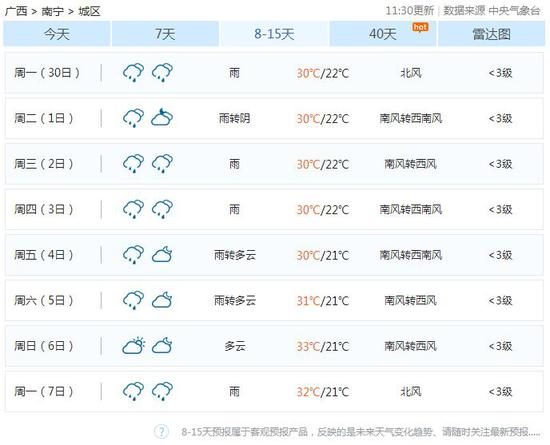Switch to the 今天 tab
The height and width of the screenshot is (445, 550).
[57, 34]
